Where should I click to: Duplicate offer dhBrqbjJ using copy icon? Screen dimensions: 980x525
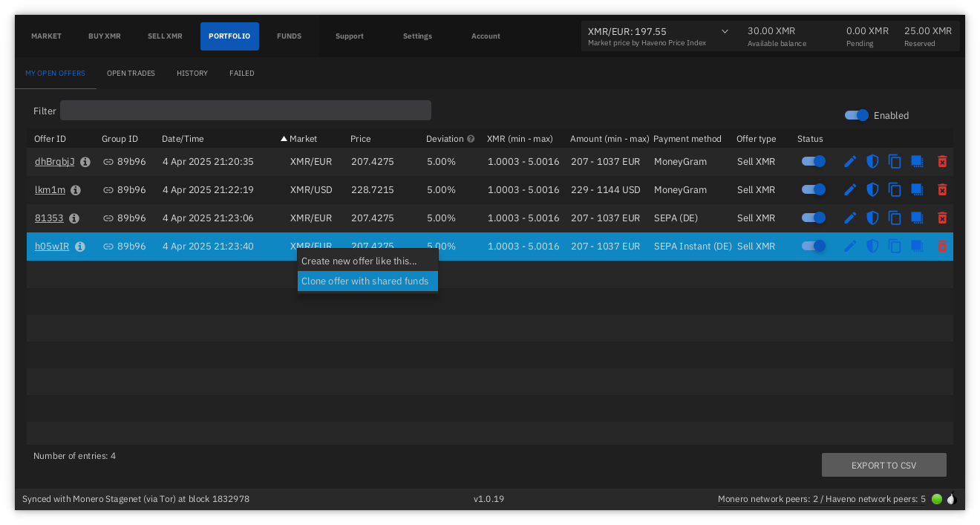pyautogui.click(x=895, y=161)
